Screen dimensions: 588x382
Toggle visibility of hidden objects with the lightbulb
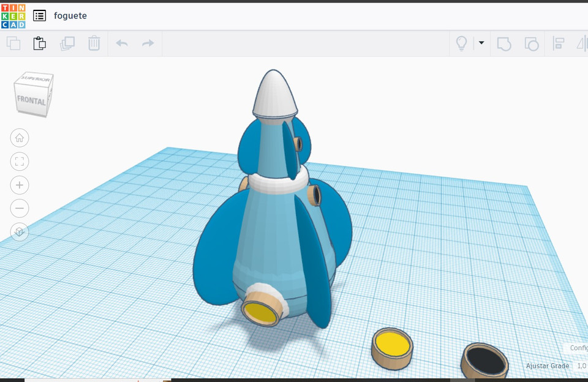coord(462,43)
